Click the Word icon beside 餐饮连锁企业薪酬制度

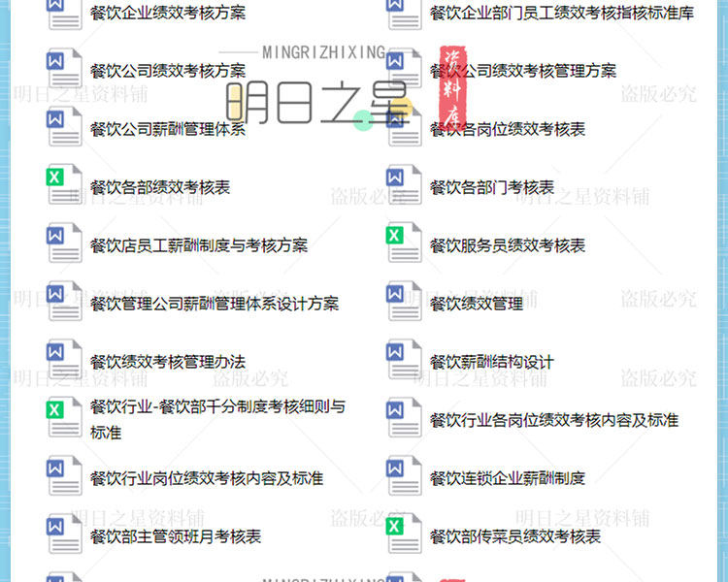point(405,475)
